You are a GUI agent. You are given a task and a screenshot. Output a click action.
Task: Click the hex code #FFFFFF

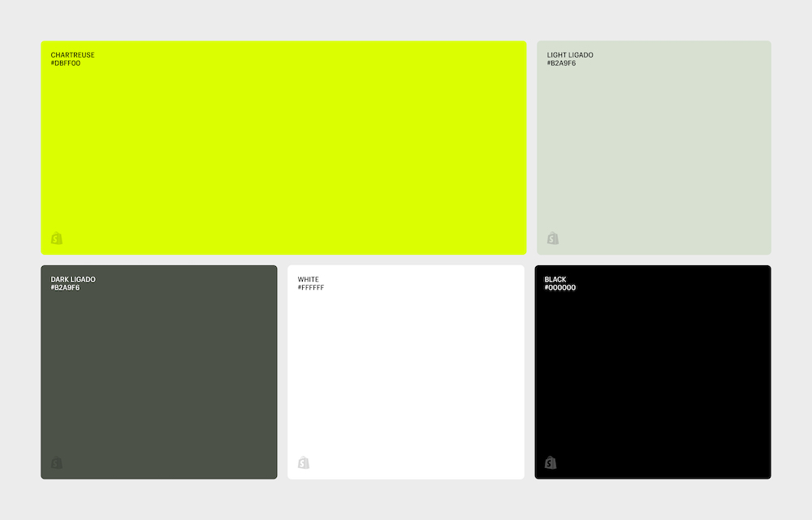click(312, 286)
